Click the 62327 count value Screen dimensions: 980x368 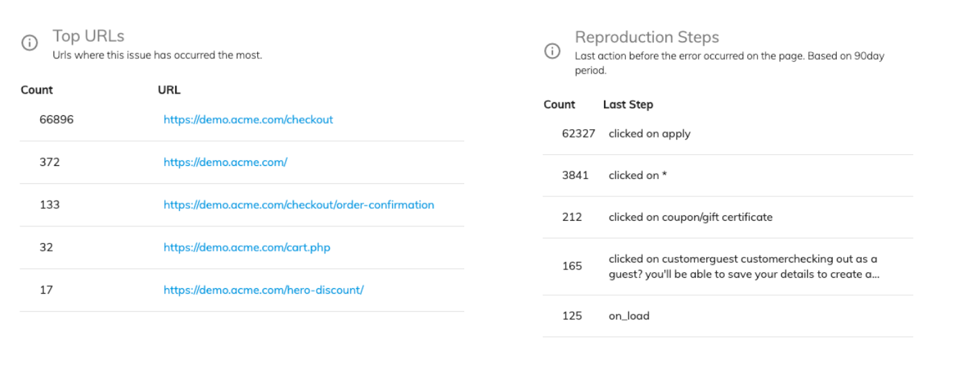coord(579,133)
